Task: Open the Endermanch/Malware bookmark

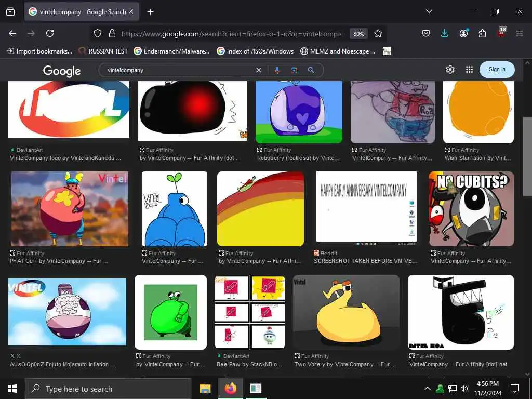Action: point(171,51)
